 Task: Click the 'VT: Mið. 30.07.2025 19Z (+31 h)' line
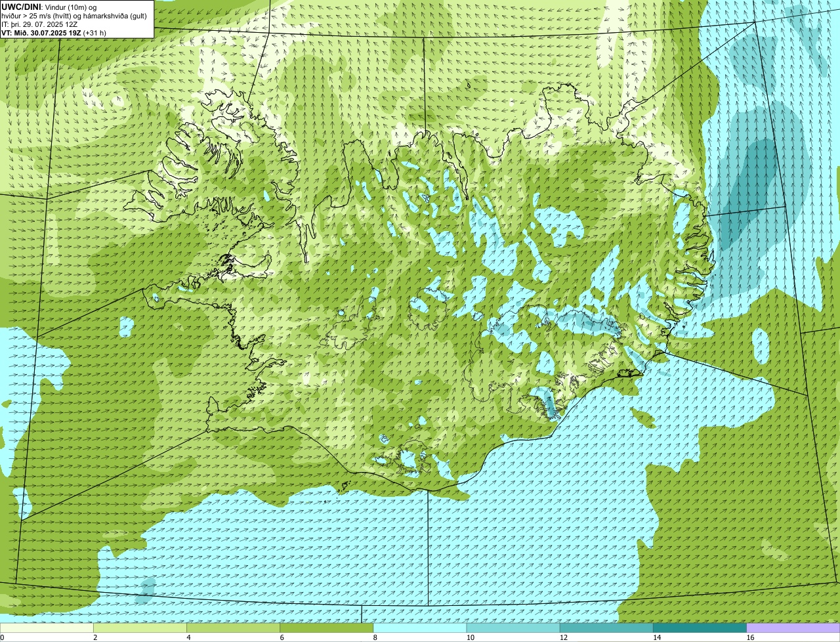(x=54, y=32)
